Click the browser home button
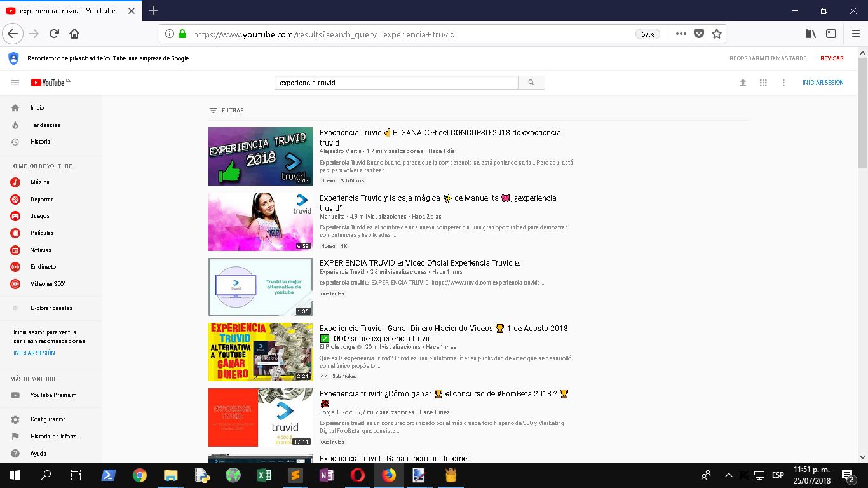 (x=74, y=34)
